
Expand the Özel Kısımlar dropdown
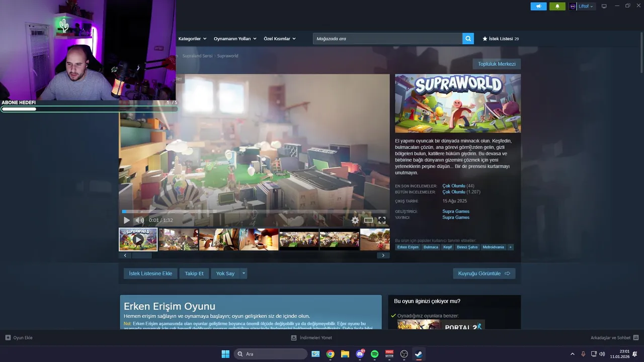click(x=280, y=39)
